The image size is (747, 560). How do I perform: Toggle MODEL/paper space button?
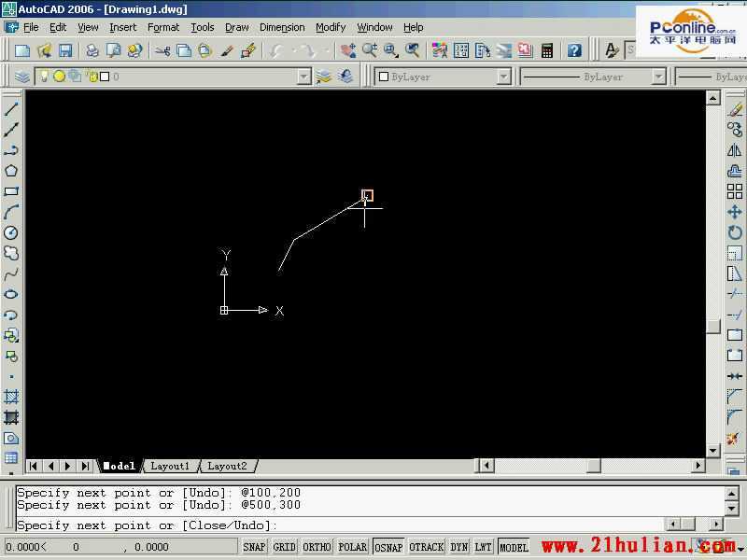point(514,547)
